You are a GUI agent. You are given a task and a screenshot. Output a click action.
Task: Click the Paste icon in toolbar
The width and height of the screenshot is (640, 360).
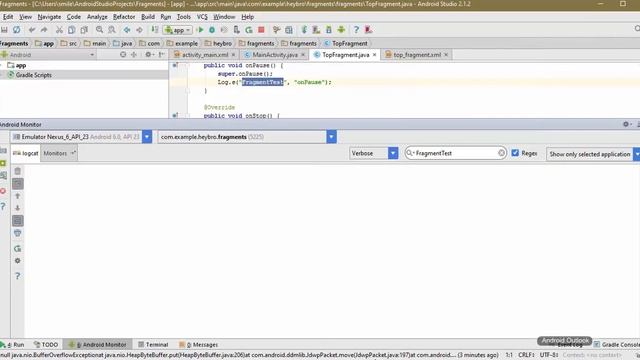pos(84,30)
